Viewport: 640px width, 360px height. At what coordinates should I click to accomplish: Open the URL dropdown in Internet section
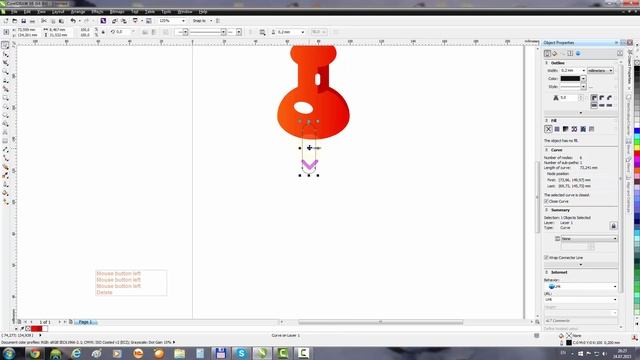615,300
